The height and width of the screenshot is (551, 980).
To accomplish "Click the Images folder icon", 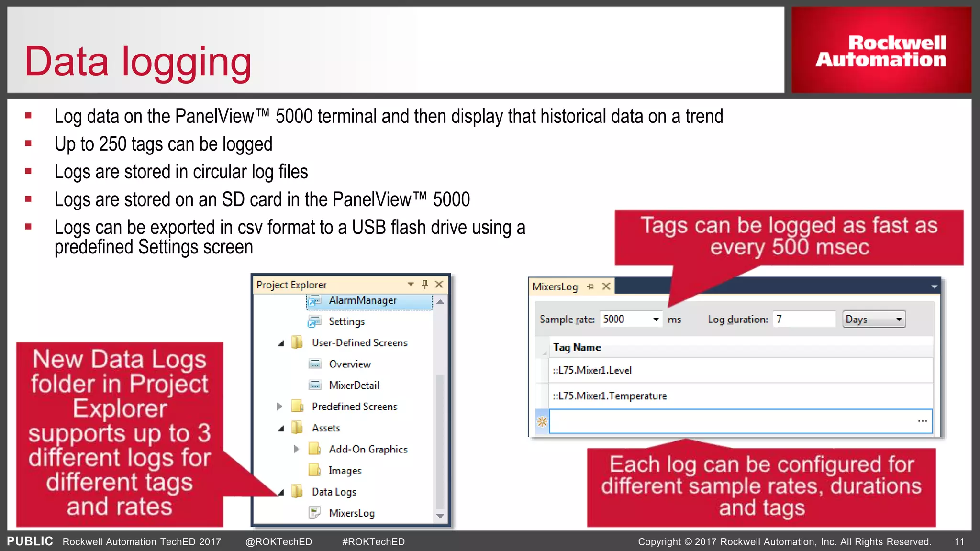I will [x=314, y=470].
